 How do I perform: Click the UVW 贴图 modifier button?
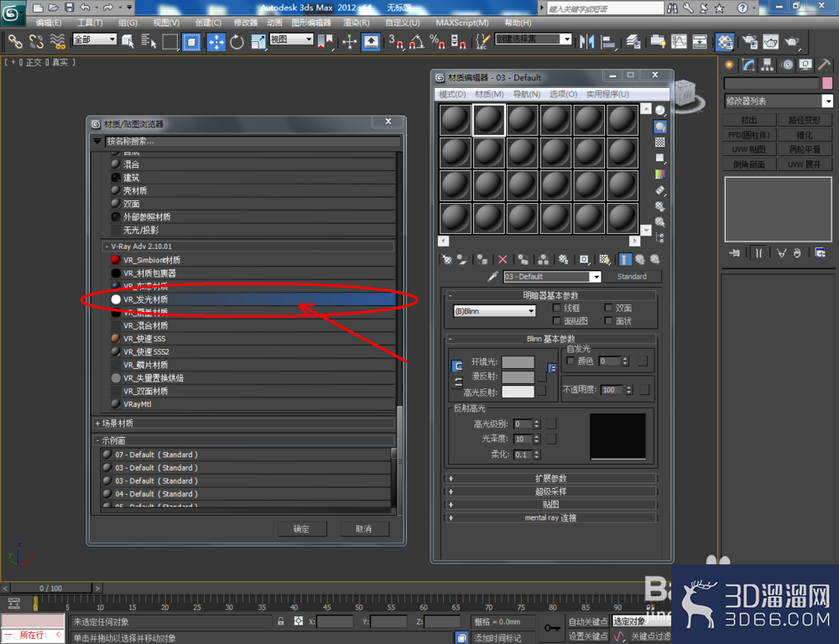pyautogui.click(x=749, y=149)
